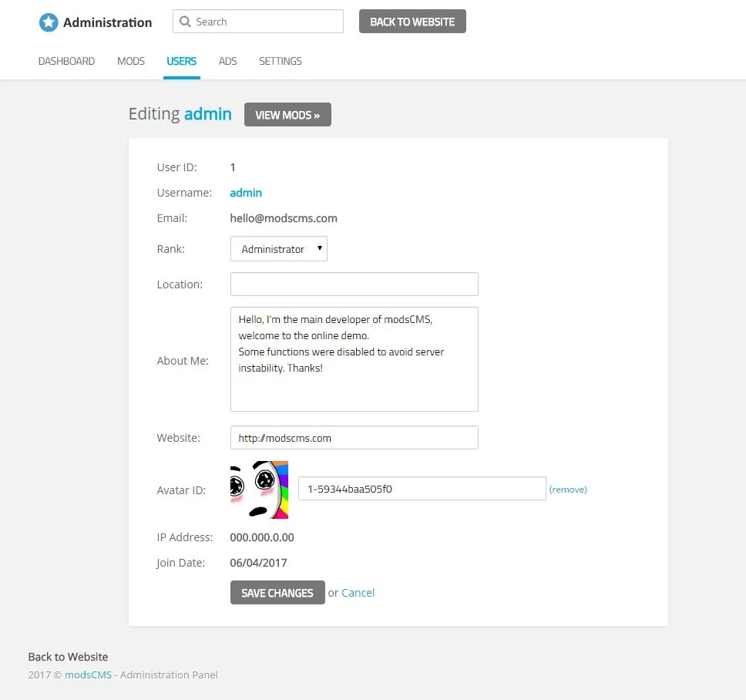This screenshot has width=746, height=700.
Task: Click the "User ID:" label
Action: coord(176,167)
